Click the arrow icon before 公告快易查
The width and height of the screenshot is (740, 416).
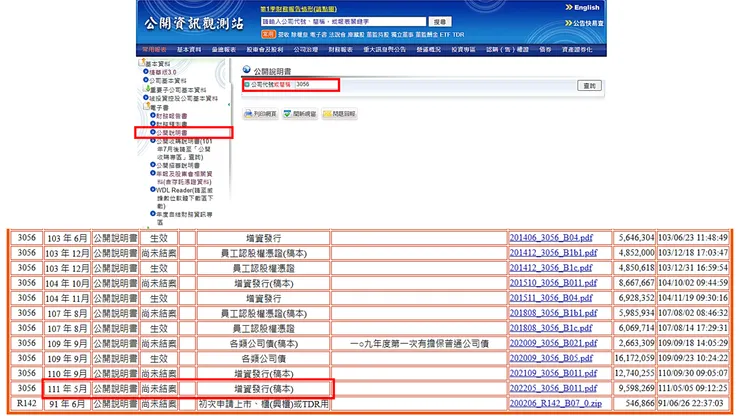pos(569,23)
